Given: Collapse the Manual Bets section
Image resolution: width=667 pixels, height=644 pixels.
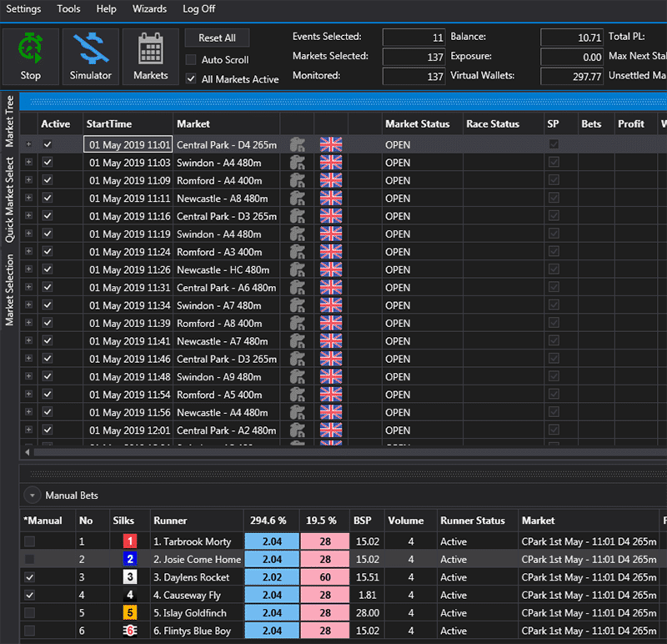Looking at the screenshot, I should pyautogui.click(x=32, y=496).
